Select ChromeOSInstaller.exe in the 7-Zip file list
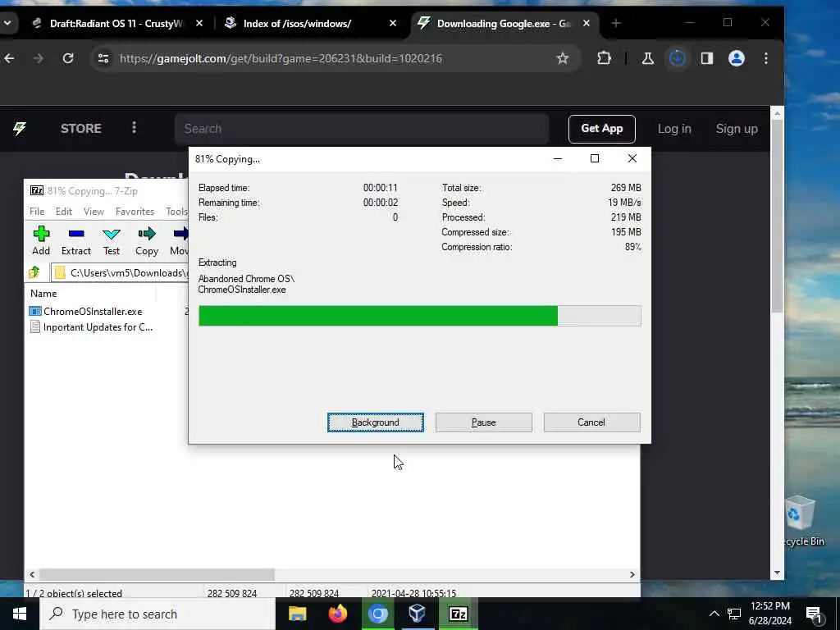840x630 pixels. [x=85, y=311]
